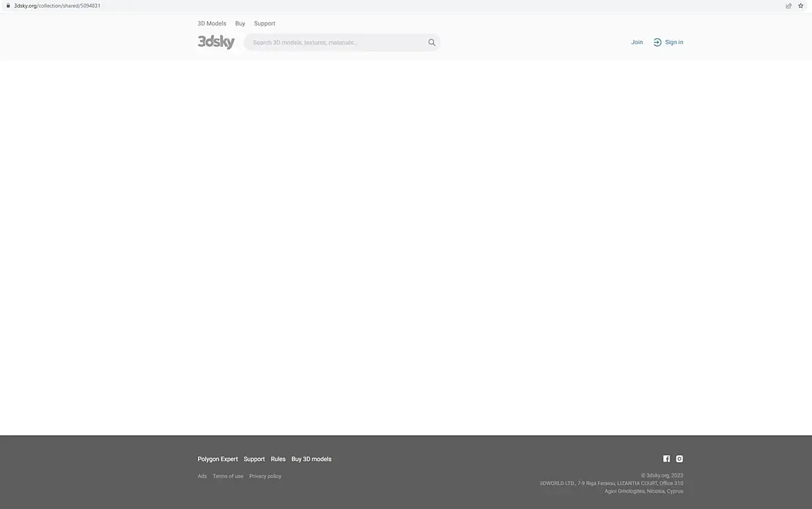812x509 pixels.
Task: Open the footer Support link
Action: coord(254,459)
